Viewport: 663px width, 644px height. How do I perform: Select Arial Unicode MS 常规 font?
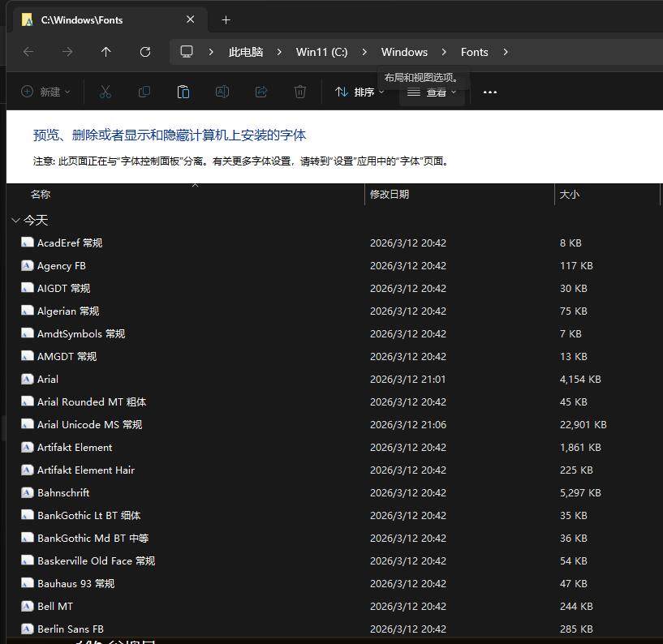89,424
